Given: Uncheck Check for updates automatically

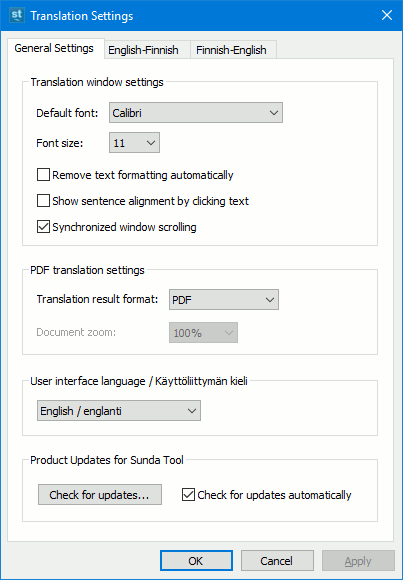Looking at the screenshot, I should [x=188, y=495].
